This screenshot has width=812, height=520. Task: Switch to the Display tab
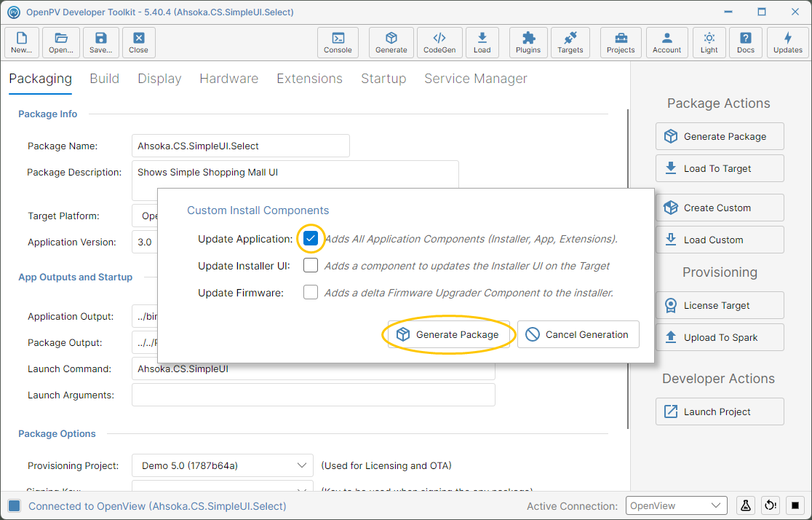coord(159,79)
